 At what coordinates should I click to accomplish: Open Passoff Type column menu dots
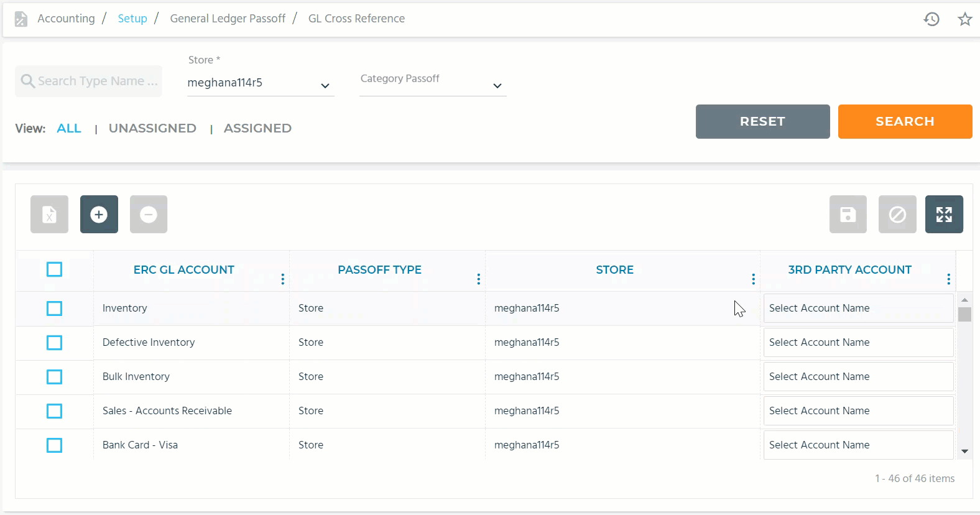[x=478, y=279]
